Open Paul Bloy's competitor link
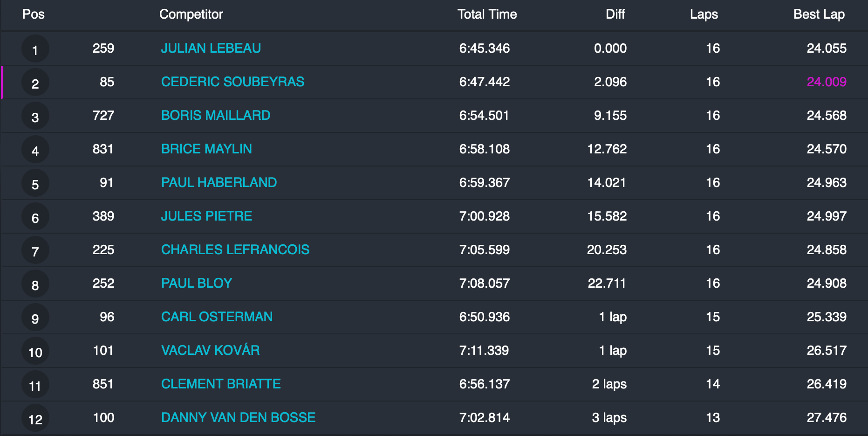The image size is (868, 436). coord(196,284)
